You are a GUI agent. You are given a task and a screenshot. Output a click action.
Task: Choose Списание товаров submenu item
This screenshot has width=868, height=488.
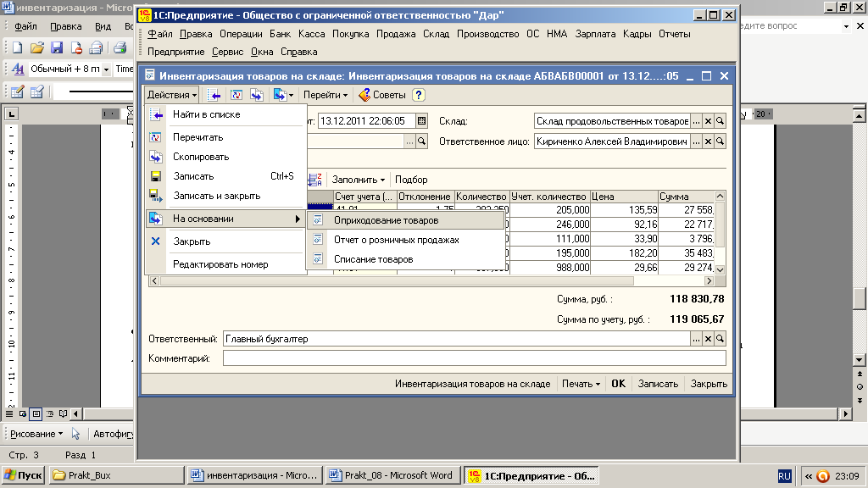(406, 259)
